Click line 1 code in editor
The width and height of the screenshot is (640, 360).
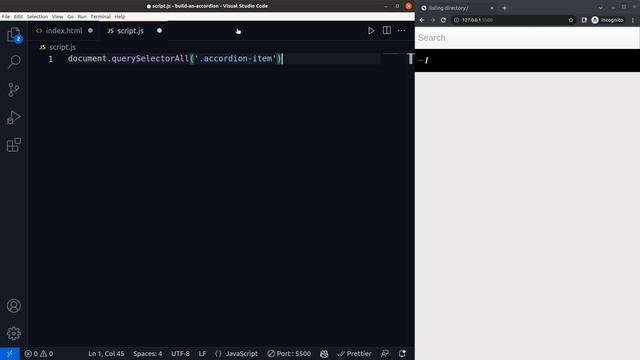click(x=175, y=59)
